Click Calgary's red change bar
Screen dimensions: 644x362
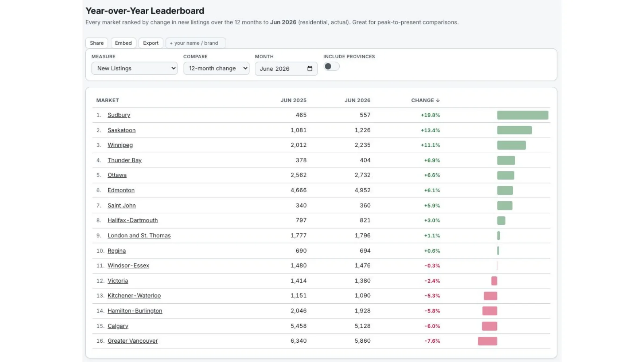tap(489, 326)
